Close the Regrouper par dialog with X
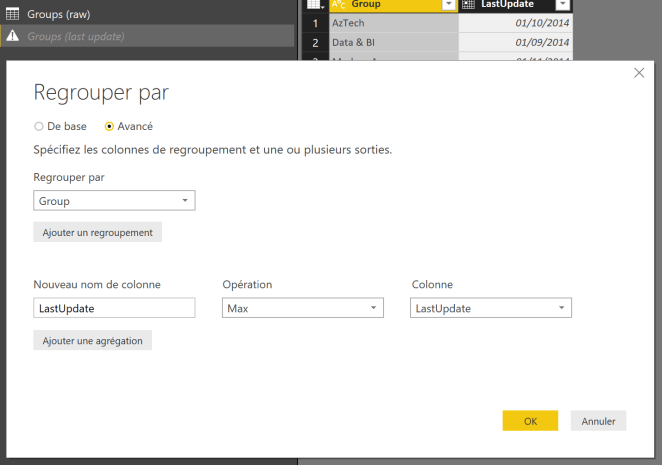 point(639,73)
